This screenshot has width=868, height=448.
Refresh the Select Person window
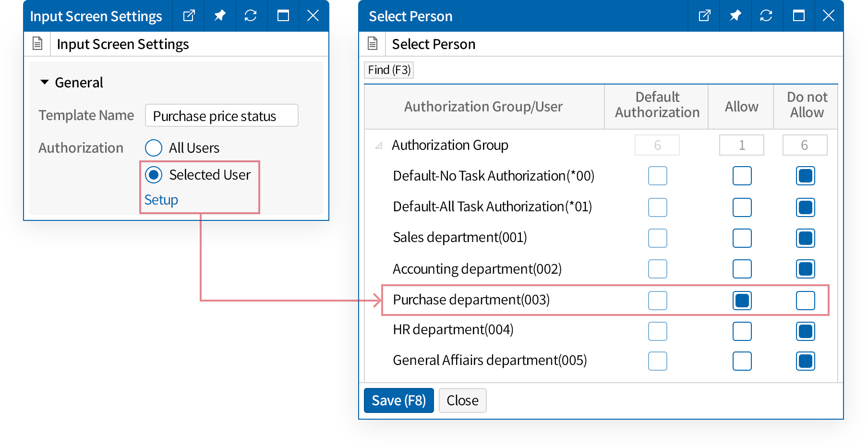[x=766, y=16]
